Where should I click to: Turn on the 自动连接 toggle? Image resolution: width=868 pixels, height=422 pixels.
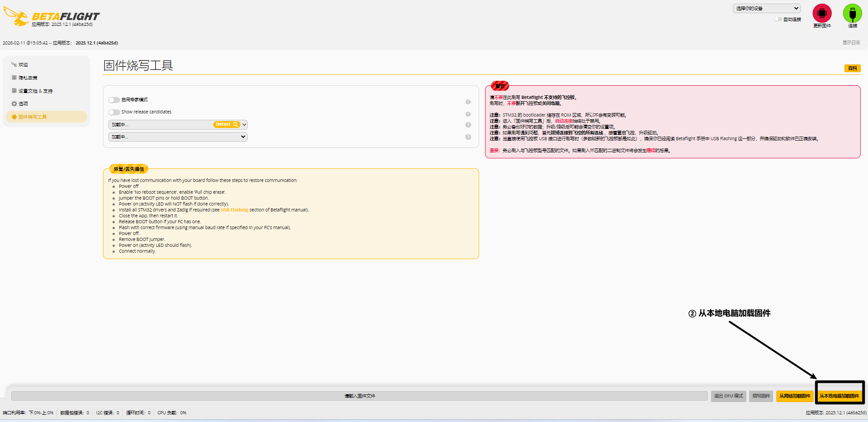[x=778, y=20]
